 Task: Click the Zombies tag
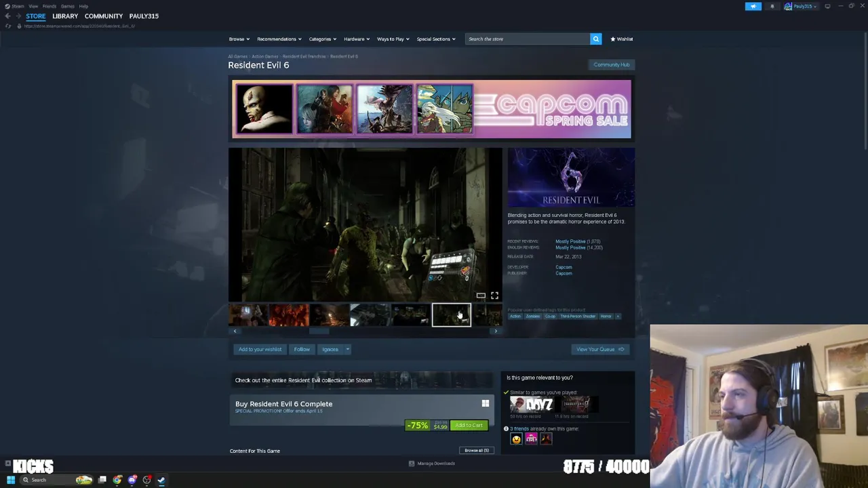tap(533, 316)
